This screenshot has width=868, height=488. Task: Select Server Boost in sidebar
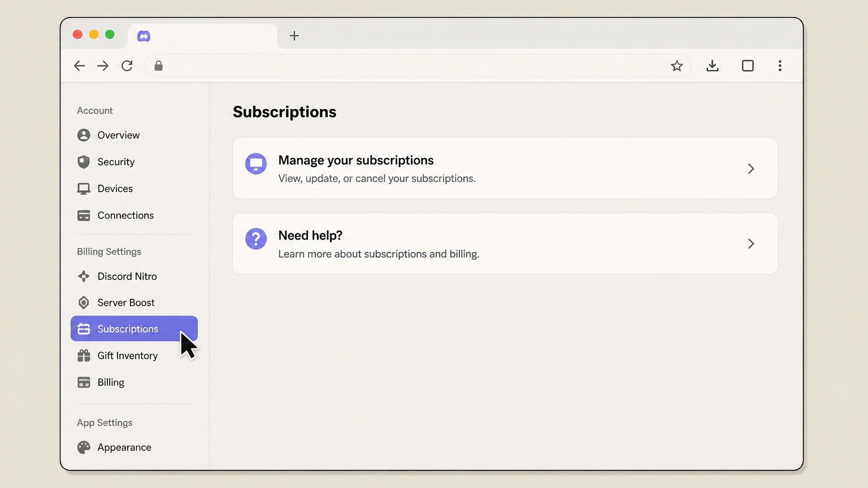[134, 303]
